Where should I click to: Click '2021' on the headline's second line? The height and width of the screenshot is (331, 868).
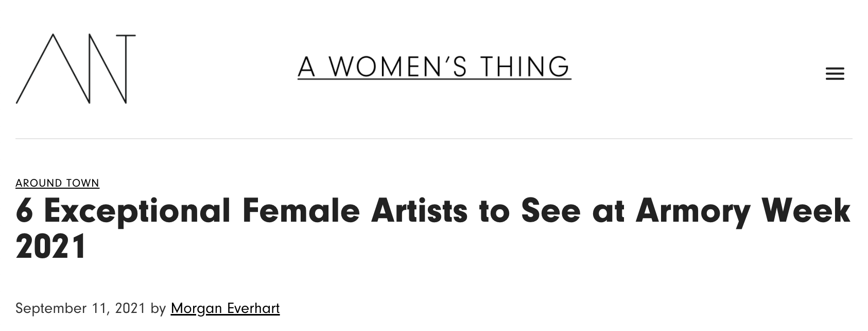(x=50, y=246)
